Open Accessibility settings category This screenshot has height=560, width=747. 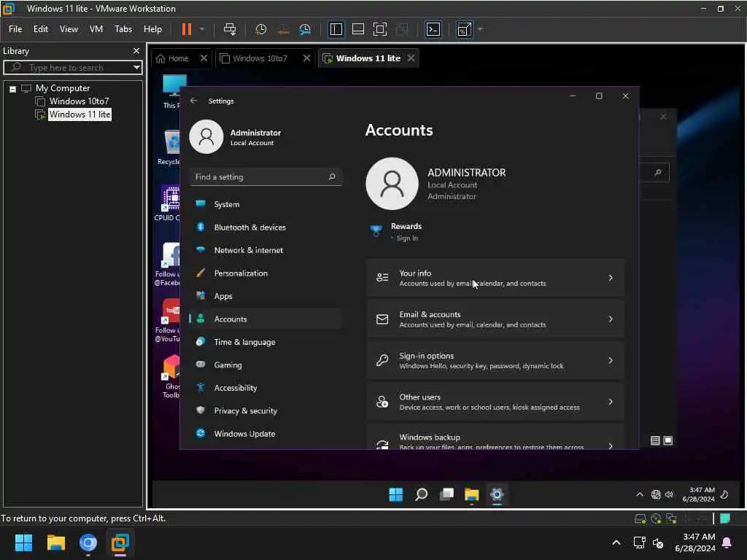pyautogui.click(x=266, y=388)
